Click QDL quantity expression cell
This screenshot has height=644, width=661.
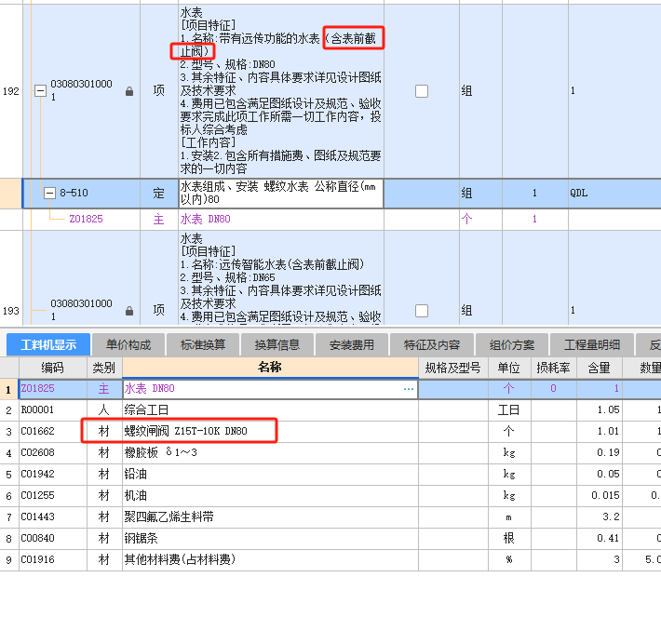[614, 193]
